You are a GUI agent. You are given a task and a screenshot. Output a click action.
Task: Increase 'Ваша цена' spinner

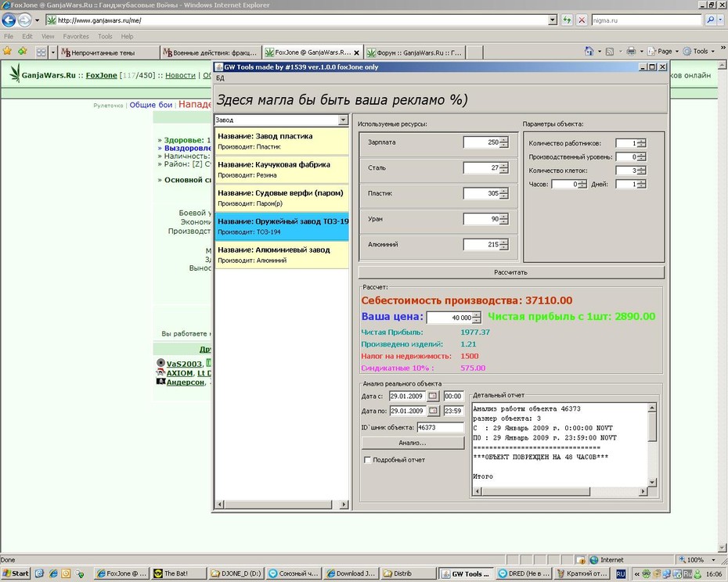477,315
